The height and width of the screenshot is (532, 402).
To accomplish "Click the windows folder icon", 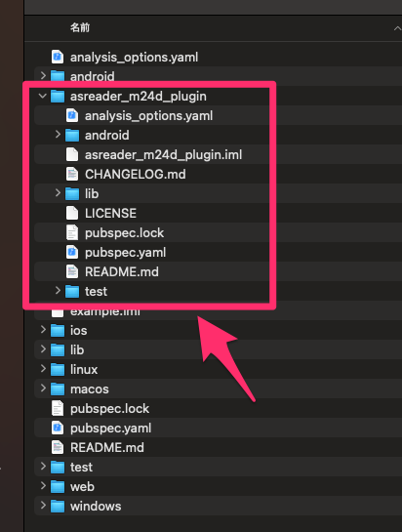I will click(x=58, y=507).
